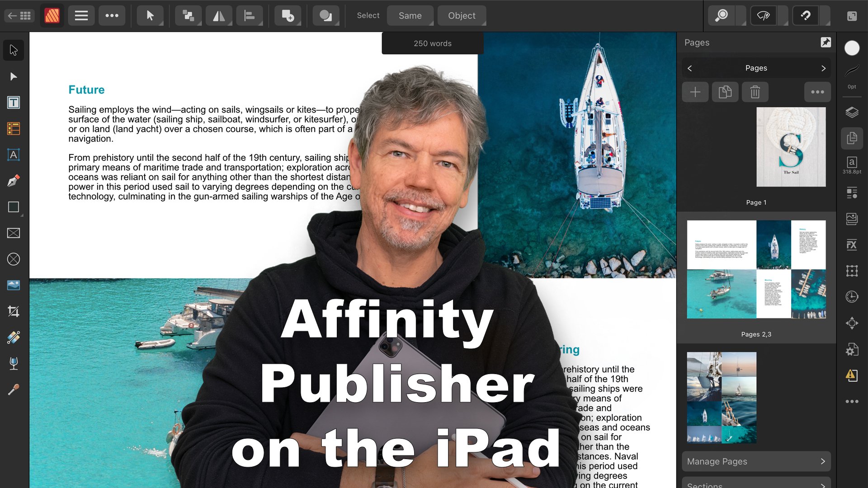The width and height of the screenshot is (868, 488).
Task: Delete a page using the trash button
Action: pyautogui.click(x=755, y=92)
